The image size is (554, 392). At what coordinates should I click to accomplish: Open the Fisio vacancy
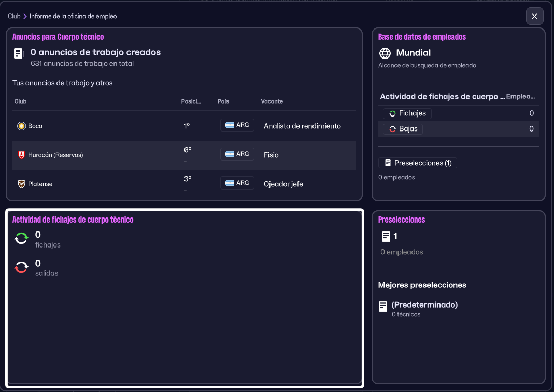[271, 155]
